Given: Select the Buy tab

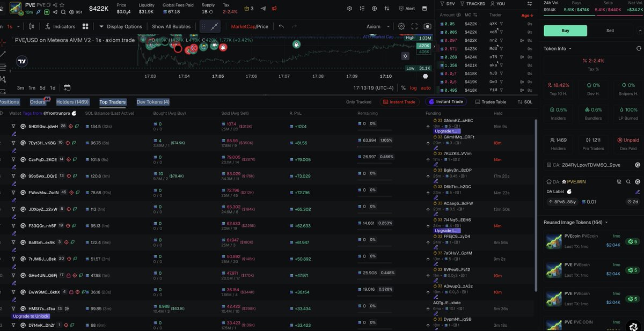Looking at the screenshot, I should tap(565, 31).
